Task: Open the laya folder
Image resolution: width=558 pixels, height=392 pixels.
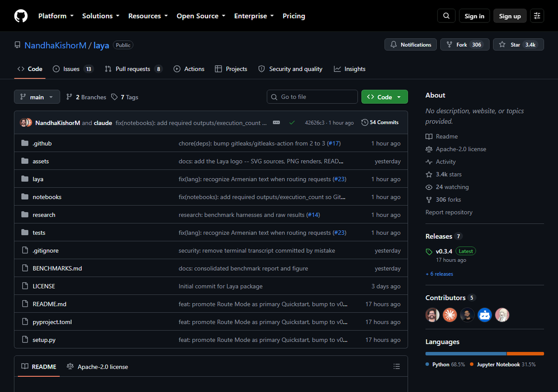Action: [38, 179]
